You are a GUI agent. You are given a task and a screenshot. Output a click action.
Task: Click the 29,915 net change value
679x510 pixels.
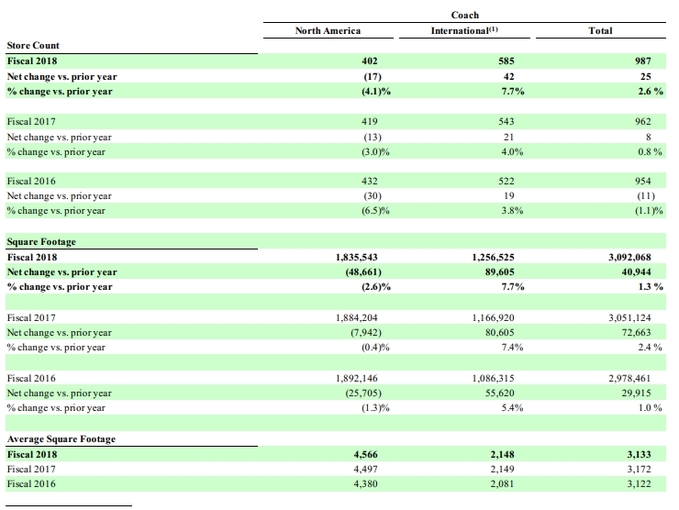[x=637, y=394]
